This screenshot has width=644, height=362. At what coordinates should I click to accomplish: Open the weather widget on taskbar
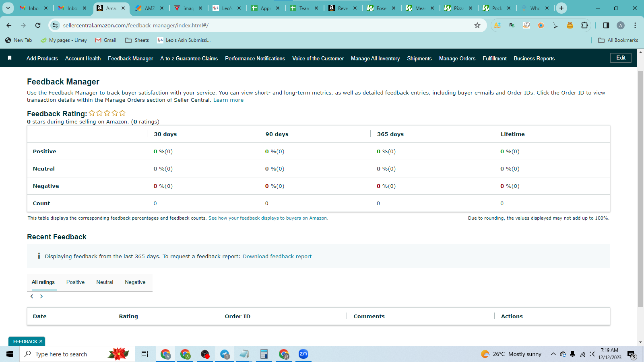511,354
